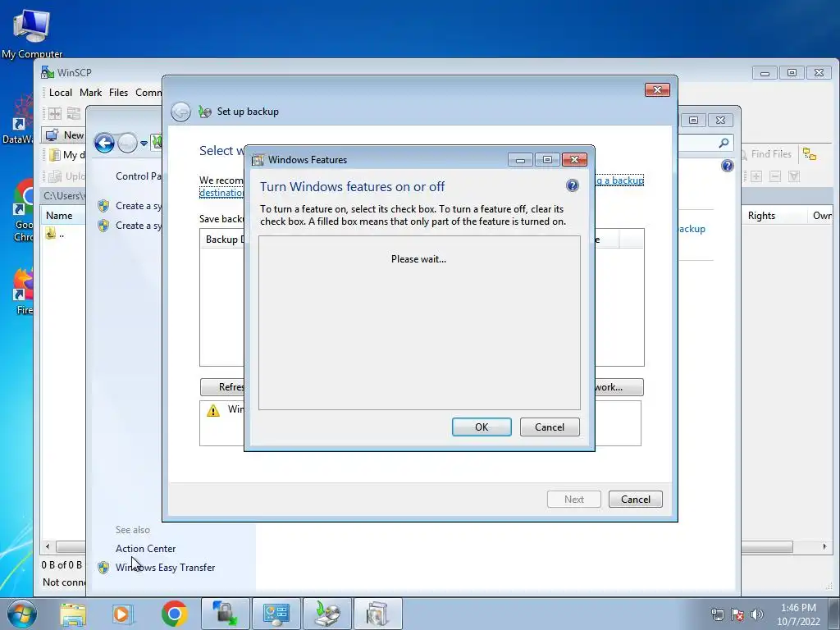Viewport: 840px width, 630px height.
Task: Open the taskbar clock showing 1:46 PM
Action: tap(798, 614)
